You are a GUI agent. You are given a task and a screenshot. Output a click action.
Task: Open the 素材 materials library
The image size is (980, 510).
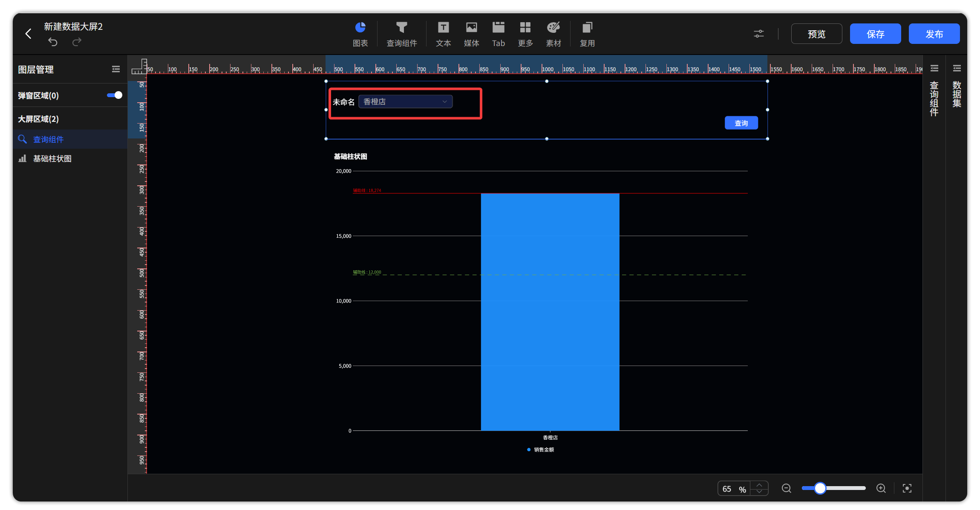click(553, 34)
